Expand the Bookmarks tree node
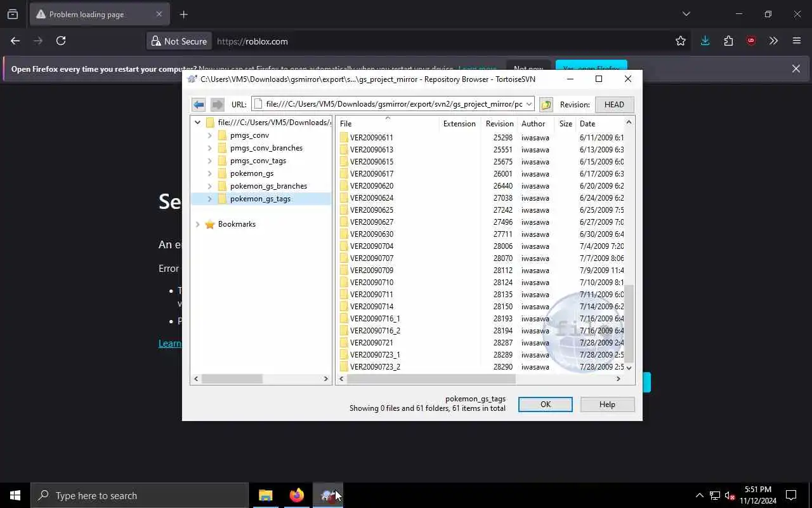Viewport: 812px width, 508px height. (197, 224)
